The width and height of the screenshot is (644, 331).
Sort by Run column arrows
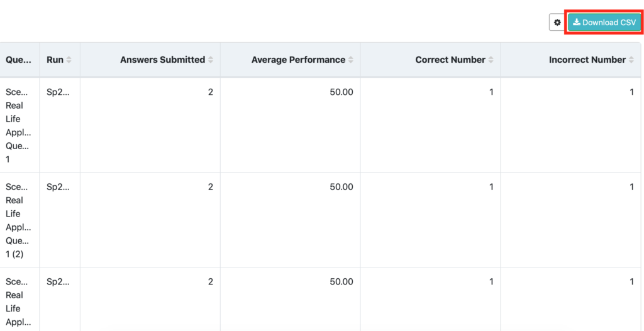[x=69, y=60]
